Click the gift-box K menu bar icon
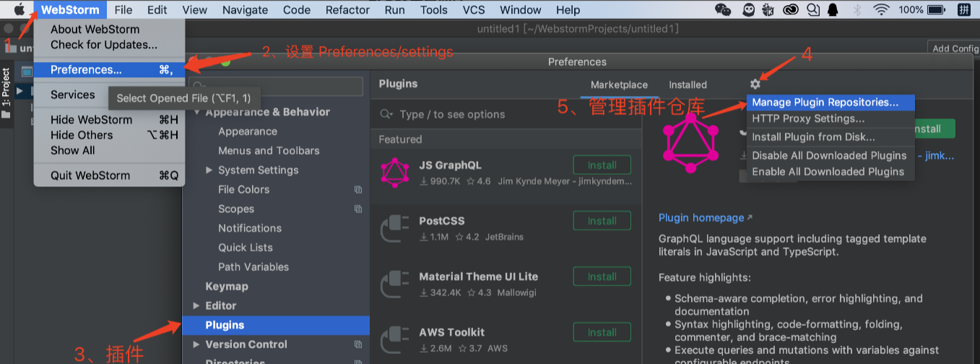 [x=768, y=9]
